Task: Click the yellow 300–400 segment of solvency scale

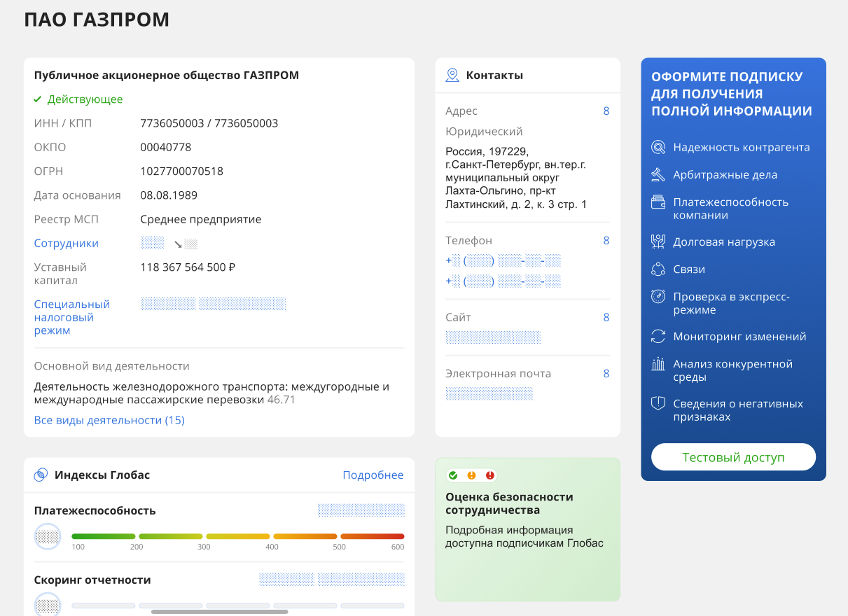Action: click(x=238, y=537)
